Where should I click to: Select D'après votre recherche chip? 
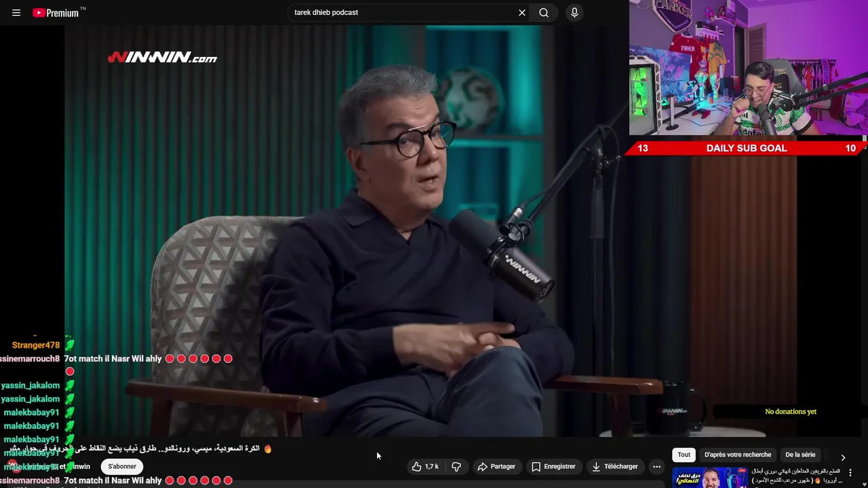tap(738, 455)
